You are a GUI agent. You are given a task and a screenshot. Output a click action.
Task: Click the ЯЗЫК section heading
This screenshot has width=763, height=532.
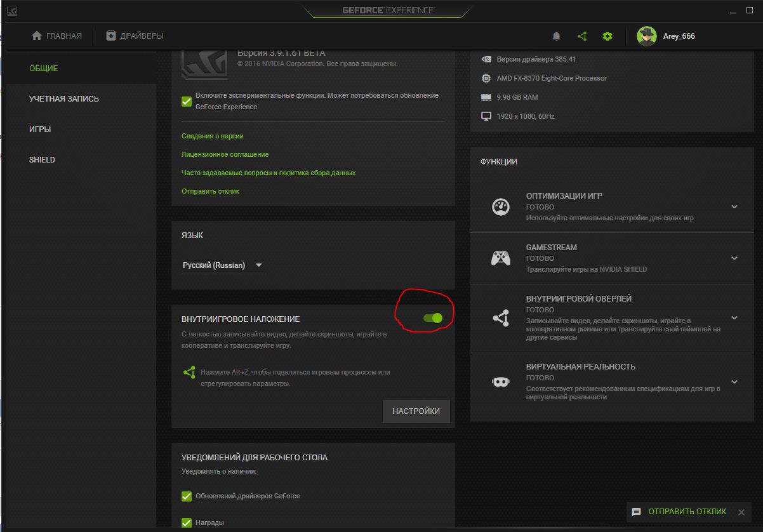[192, 236]
